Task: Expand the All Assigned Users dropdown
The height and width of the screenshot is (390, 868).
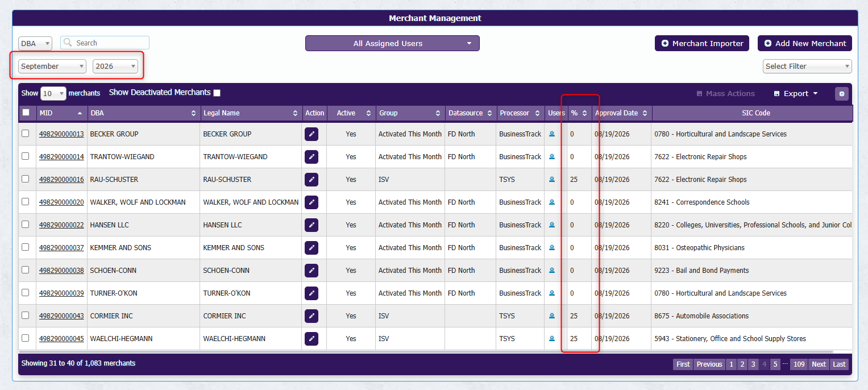Action: pos(392,43)
